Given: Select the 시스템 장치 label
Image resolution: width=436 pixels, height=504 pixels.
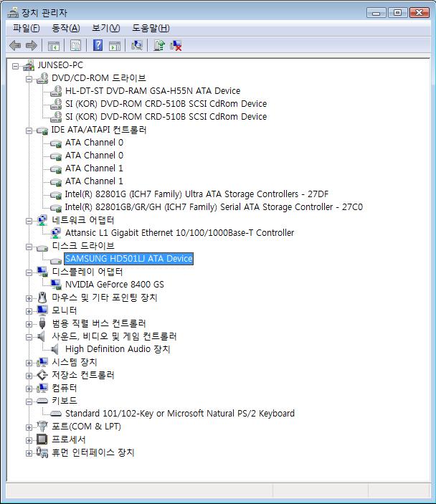Looking at the screenshot, I should click(x=75, y=362).
